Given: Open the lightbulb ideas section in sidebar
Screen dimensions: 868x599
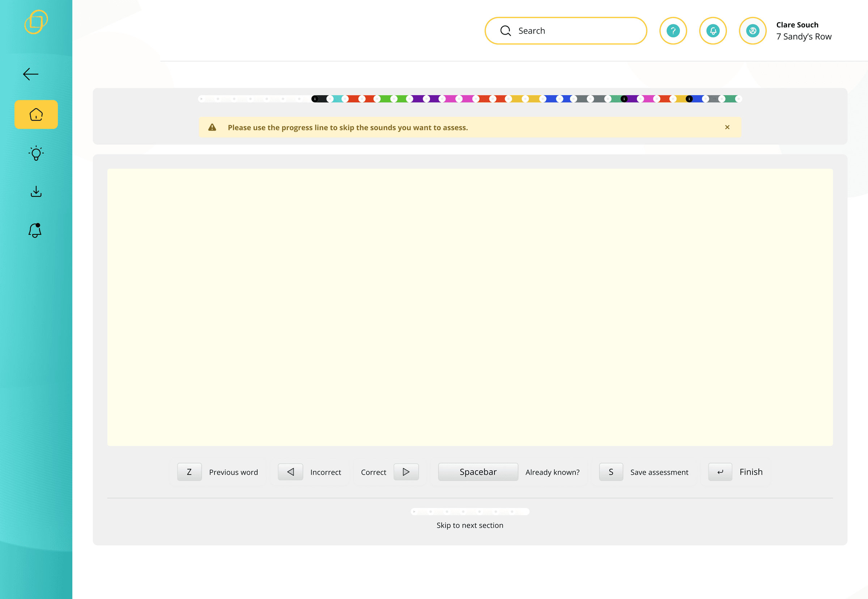Looking at the screenshot, I should 36,153.
